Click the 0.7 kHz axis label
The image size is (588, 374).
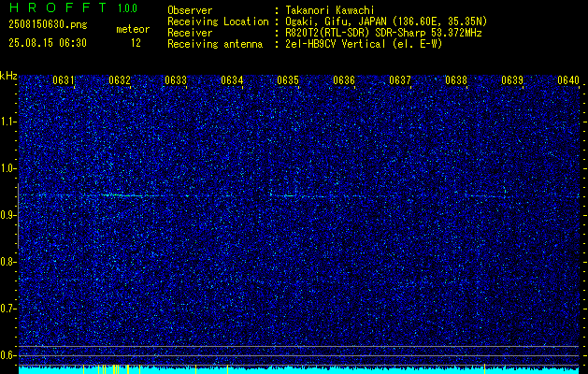point(8,309)
